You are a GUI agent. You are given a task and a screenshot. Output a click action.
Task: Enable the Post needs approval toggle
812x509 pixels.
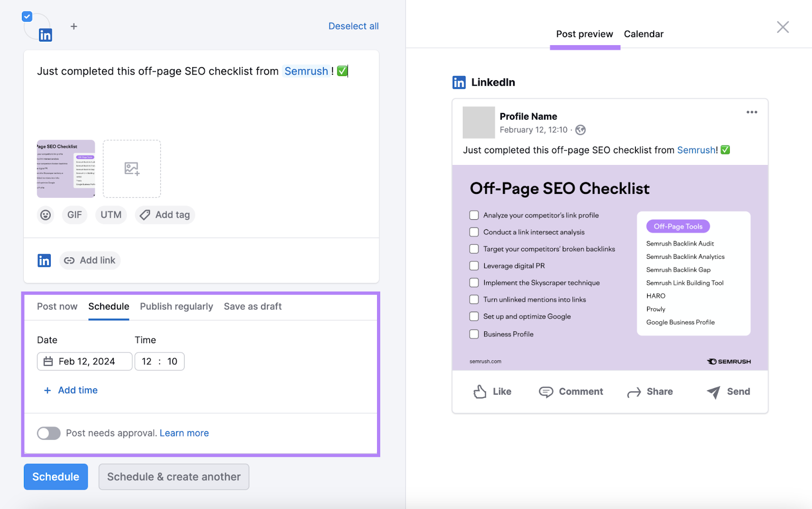[48, 433]
